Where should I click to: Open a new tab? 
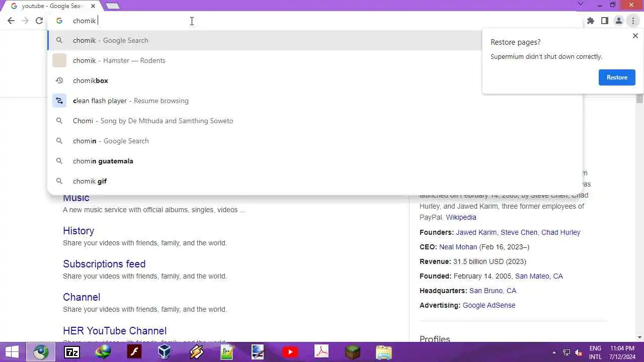[113, 6]
